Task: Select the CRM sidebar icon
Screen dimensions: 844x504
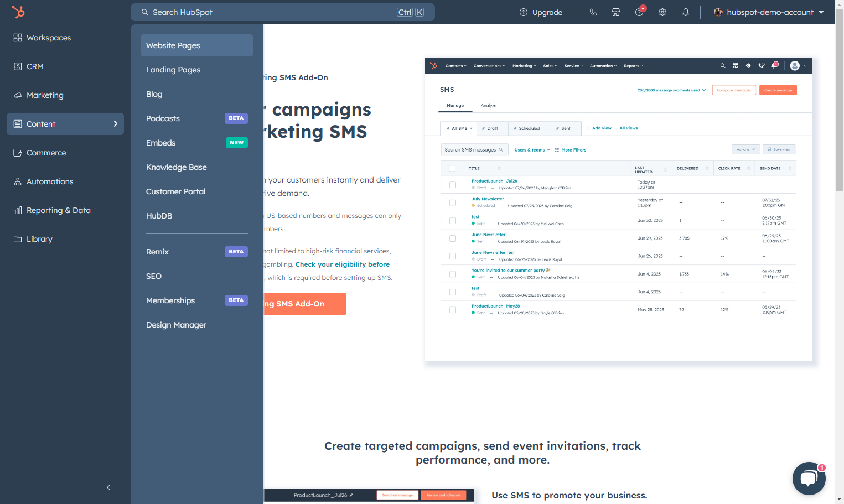Action: click(x=18, y=66)
